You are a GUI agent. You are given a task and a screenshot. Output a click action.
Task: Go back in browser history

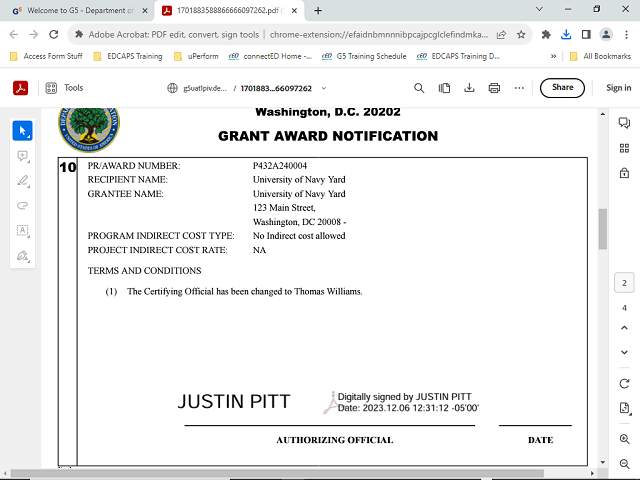[x=13, y=35]
